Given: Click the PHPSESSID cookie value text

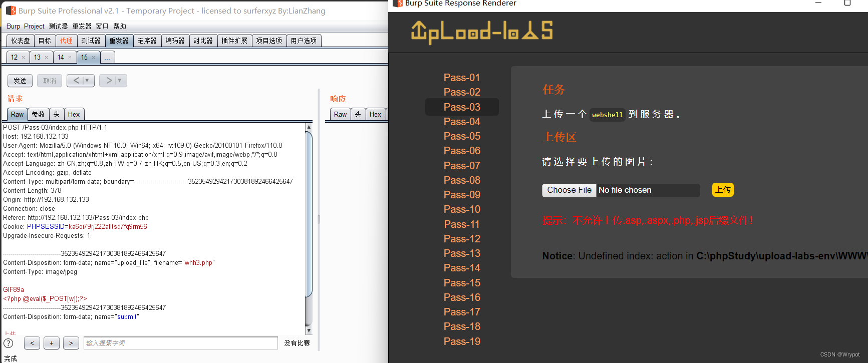Looking at the screenshot, I should click(x=108, y=227).
